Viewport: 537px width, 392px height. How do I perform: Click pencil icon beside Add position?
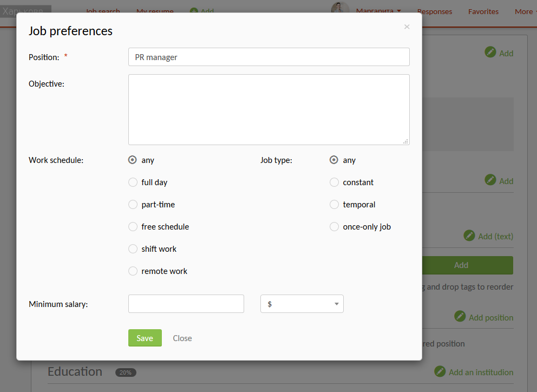pos(460,317)
